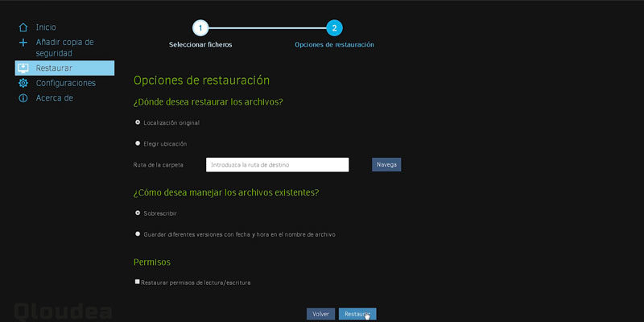The width and height of the screenshot is (644, 322).
Task: Select Localización original radio button
Action: coord(138,122)
